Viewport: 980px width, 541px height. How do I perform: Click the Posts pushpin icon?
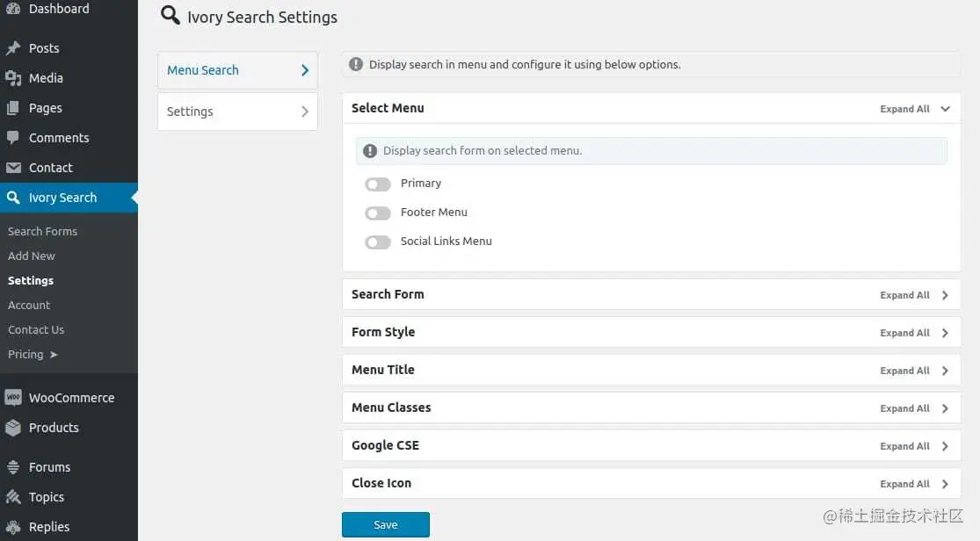pyautogui.click(x=13, y=48)
